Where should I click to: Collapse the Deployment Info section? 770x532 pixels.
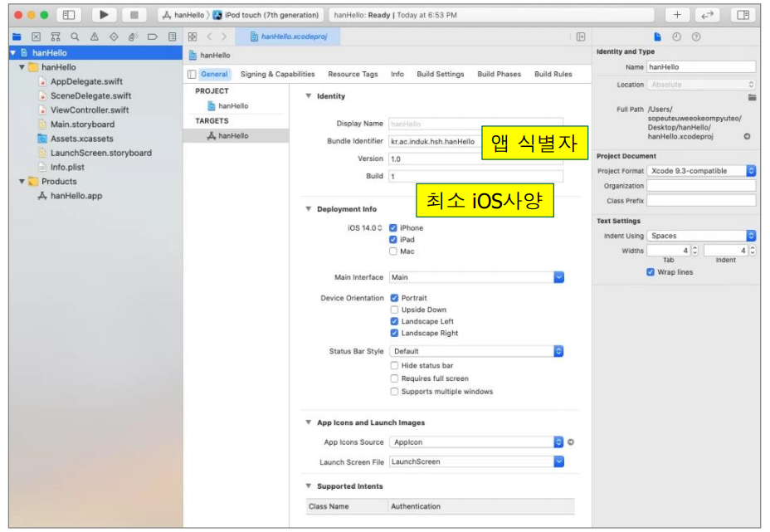coord(309,209)
